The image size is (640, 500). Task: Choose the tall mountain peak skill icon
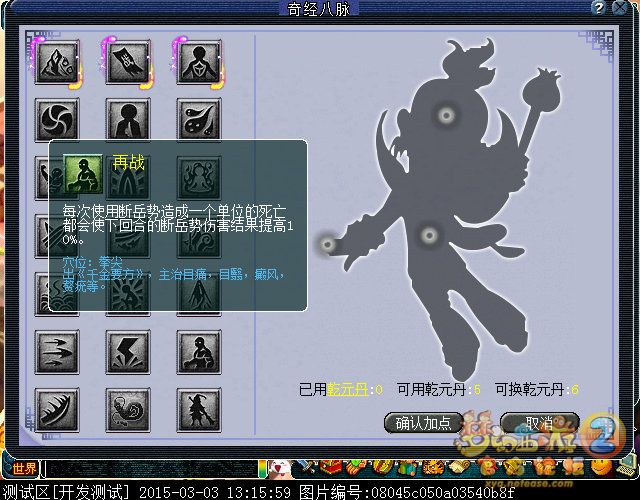[199, 294]
